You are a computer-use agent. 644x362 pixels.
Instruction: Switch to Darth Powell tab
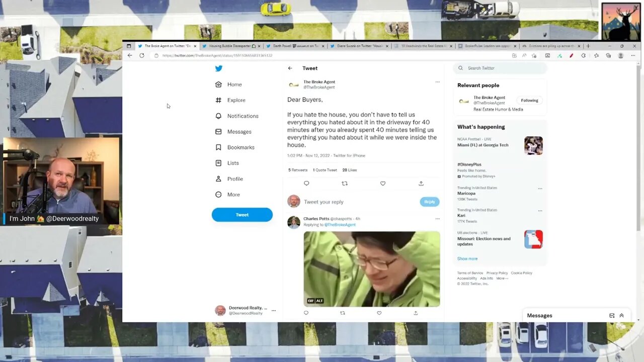[x=294, y=46]
